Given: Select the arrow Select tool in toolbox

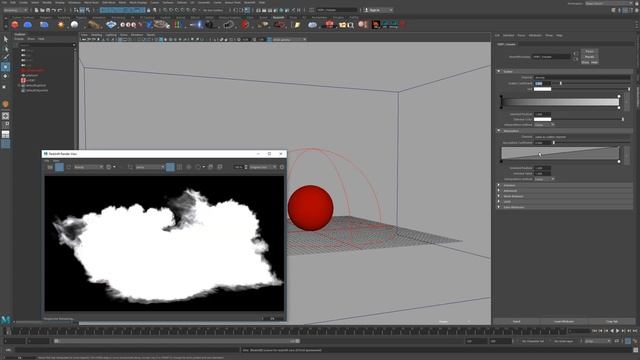Looking at the screenshot, I should [x=5, y=39].
